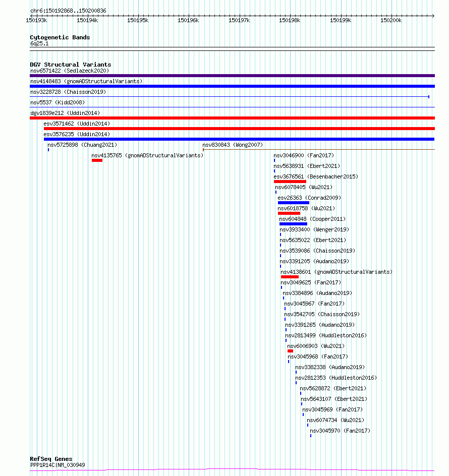The image size is (449, 476).
Task: Open dgv1839e212 (Uddin2014) variant label
Action: [x=65, y=113]
